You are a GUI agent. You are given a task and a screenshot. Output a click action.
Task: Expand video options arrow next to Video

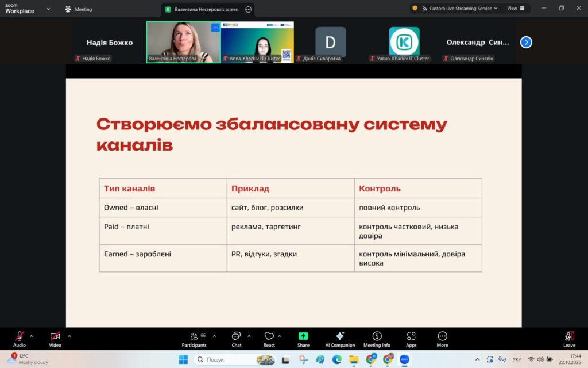pyautogui.click(x=69, y=336)
